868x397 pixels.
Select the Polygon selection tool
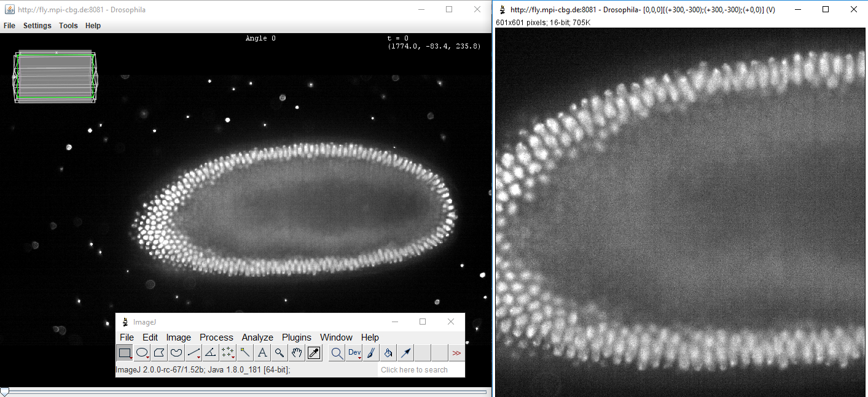(158, 352)
